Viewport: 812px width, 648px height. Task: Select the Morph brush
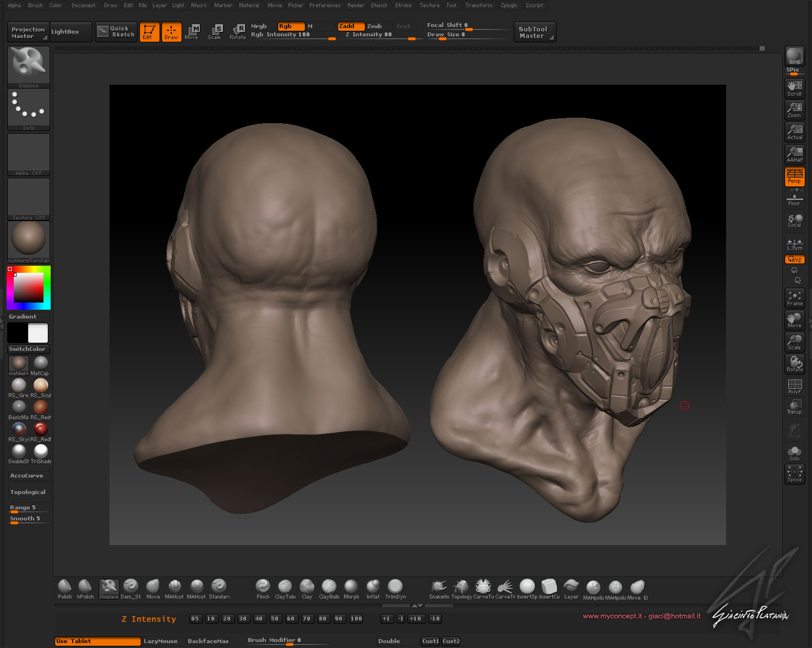click(351, 589)
